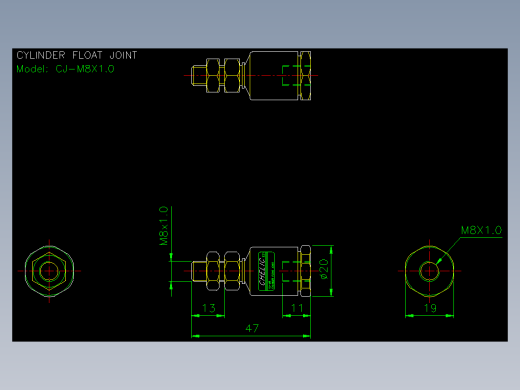Click the 13 thread length dimension
Viewport: 520px width, 390px height.
209,308
